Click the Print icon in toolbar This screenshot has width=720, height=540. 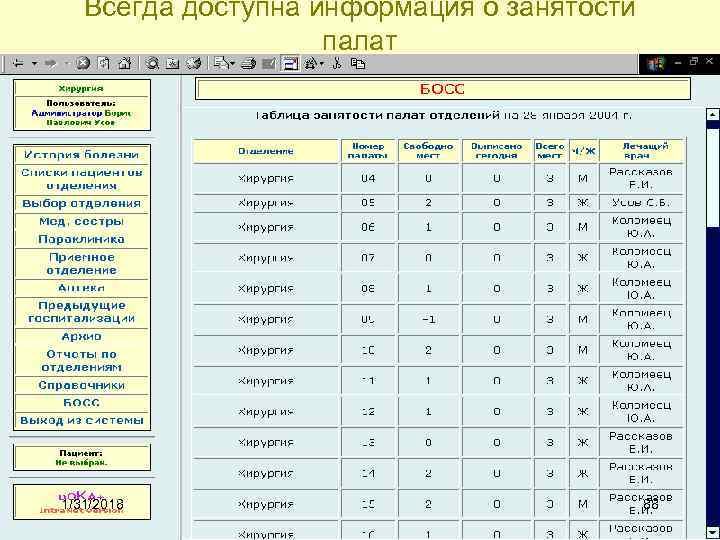pyautogui.click(x=249, y=63)
